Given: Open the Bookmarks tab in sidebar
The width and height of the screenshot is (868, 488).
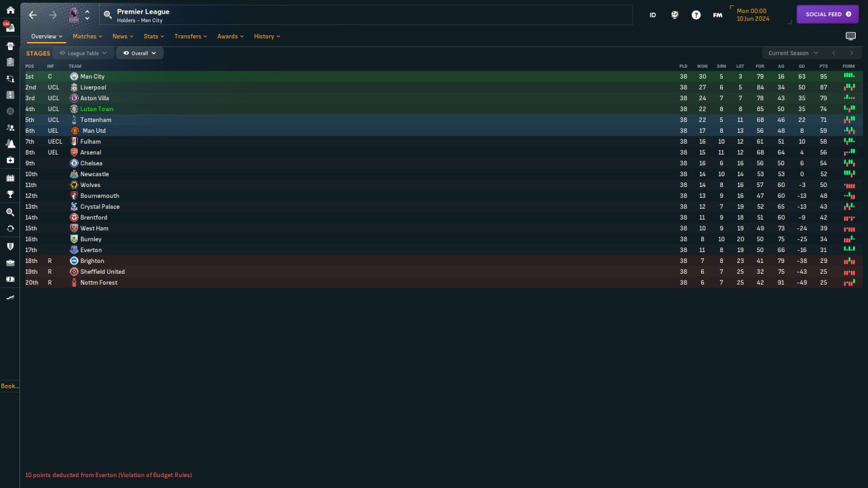Looking at the screenshot, I should click(9, 386).
